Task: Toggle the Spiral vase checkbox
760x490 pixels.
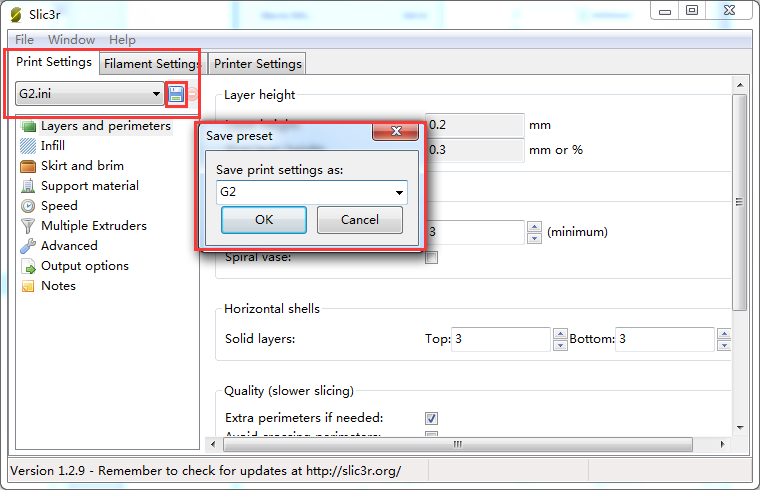Action: coord(431,257)
